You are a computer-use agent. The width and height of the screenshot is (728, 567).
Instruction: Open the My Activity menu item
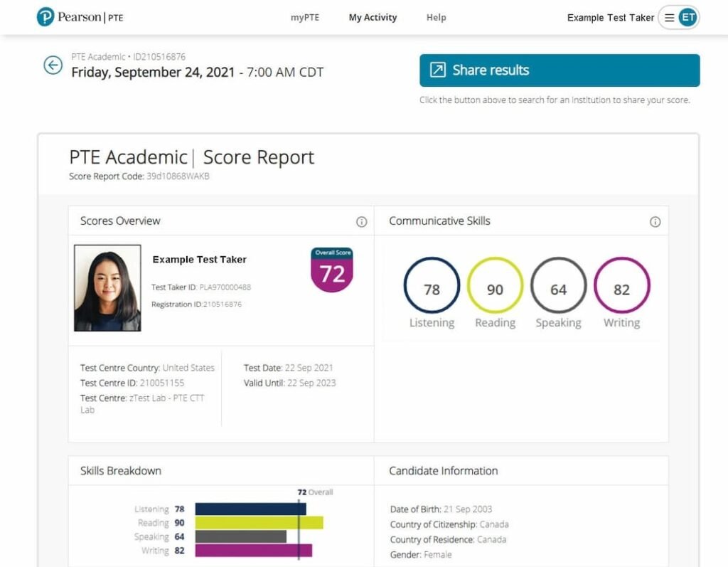click(373, 18)
